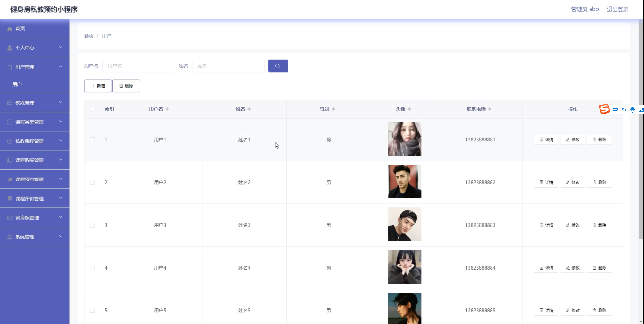Click the 首页 breadcrumb link
The image size is (644, 324).
click(x=89, y=36)
